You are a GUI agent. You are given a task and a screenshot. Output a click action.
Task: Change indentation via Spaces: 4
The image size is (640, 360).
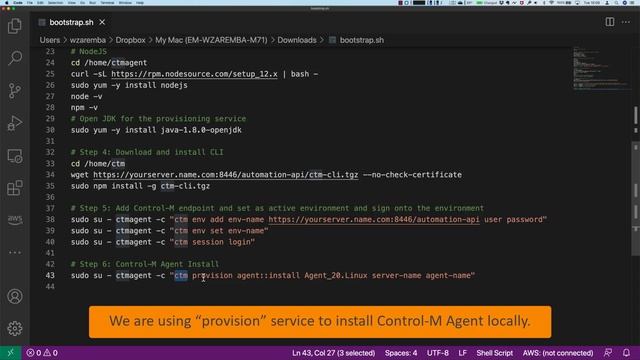(x=401, y=353)
